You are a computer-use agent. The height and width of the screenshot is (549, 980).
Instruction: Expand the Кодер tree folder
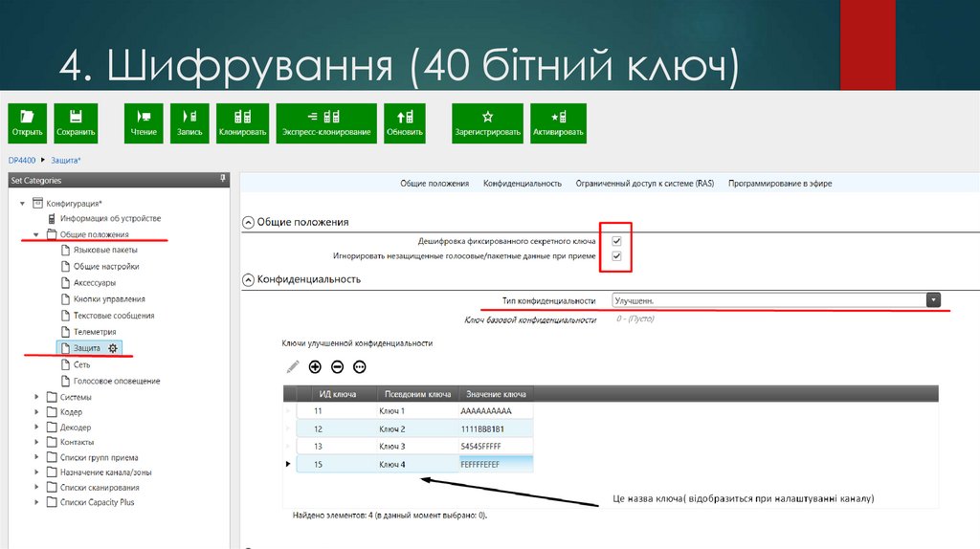36,411
